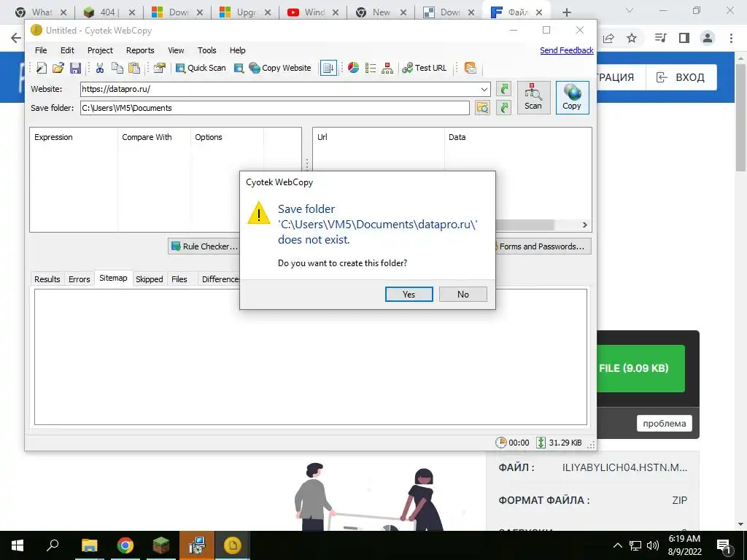Save the project with the floppy disk icon
Image resolution: width=747 pixels, height=560 pixels.
[x=75, y=68]
